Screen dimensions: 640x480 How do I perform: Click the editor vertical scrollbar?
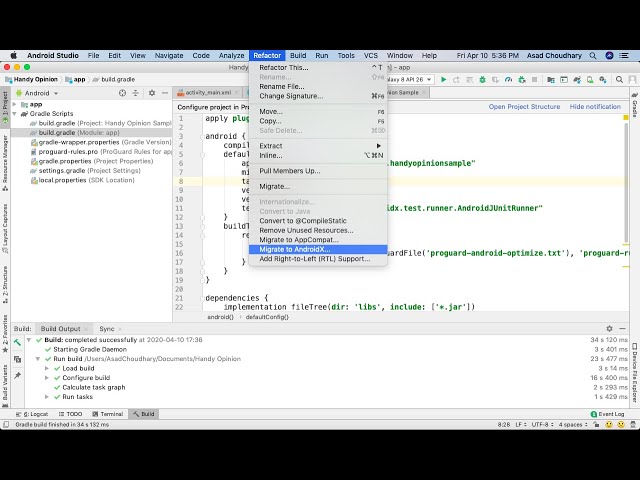coord(627,182)
